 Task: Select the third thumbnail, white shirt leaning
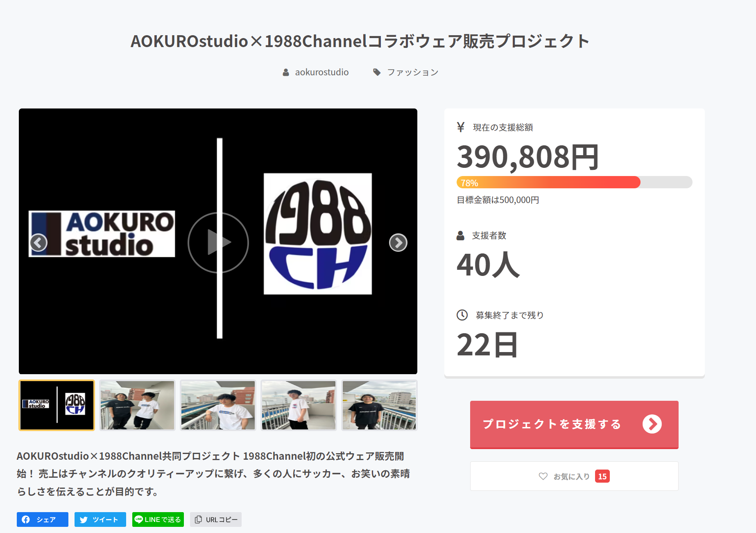click(218, 405)
